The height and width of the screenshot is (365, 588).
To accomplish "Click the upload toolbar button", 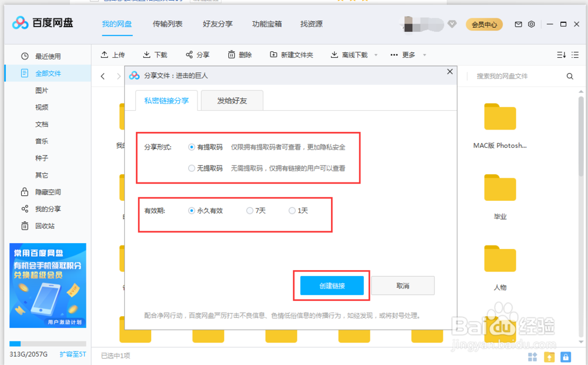I will point(113,55).
